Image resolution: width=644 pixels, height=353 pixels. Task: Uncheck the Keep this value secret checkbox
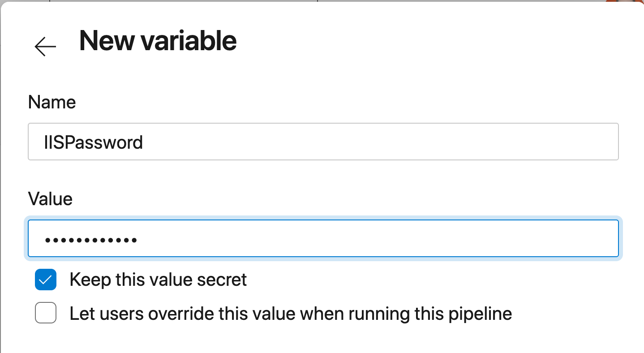click(x=46, y=280)
